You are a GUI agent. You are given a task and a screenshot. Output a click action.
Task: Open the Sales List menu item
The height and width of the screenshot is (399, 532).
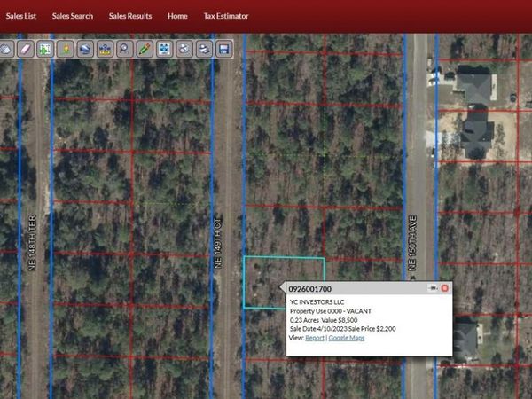click(x=20, y=16)
